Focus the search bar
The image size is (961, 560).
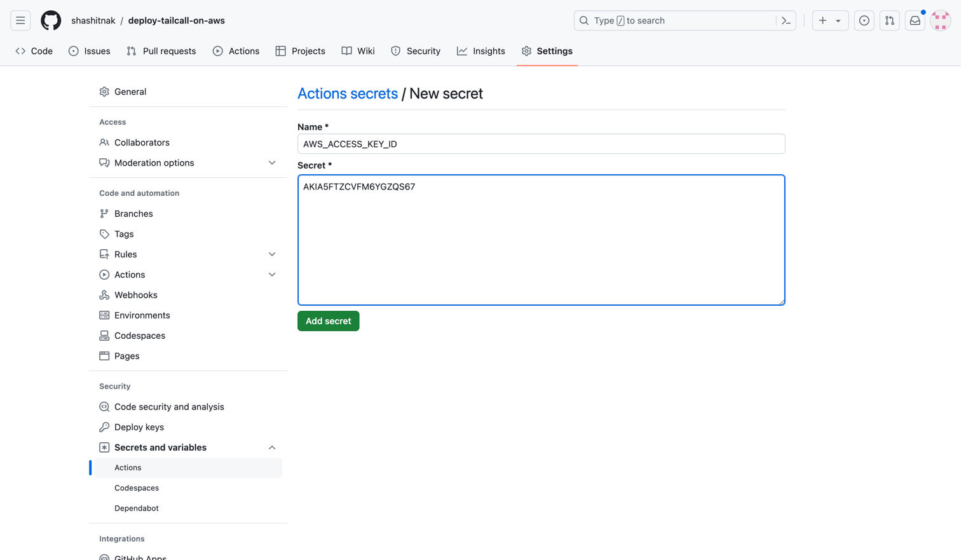point(677,20)
